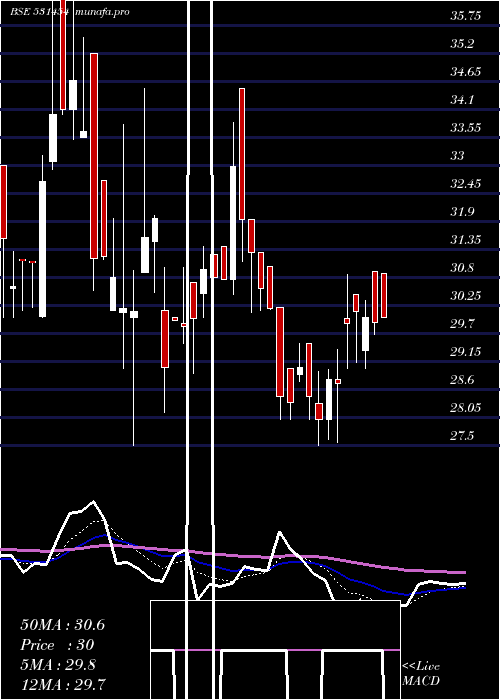The image size is (500, 700).
Task: Click the 30.8 price axis label
Action: (462, 268)
